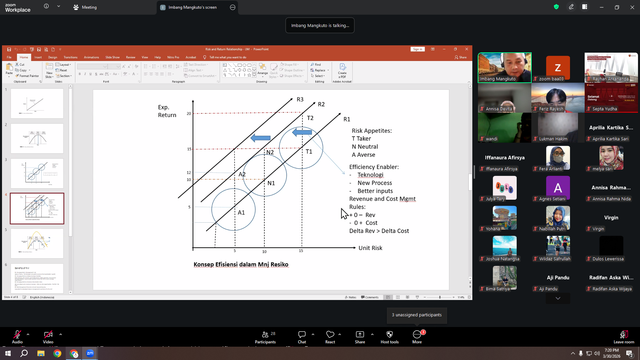The image size is (640, 360).
Task: Adjust PowerPoint zoom slider in status bar
Action: click(x=440, y=297)
